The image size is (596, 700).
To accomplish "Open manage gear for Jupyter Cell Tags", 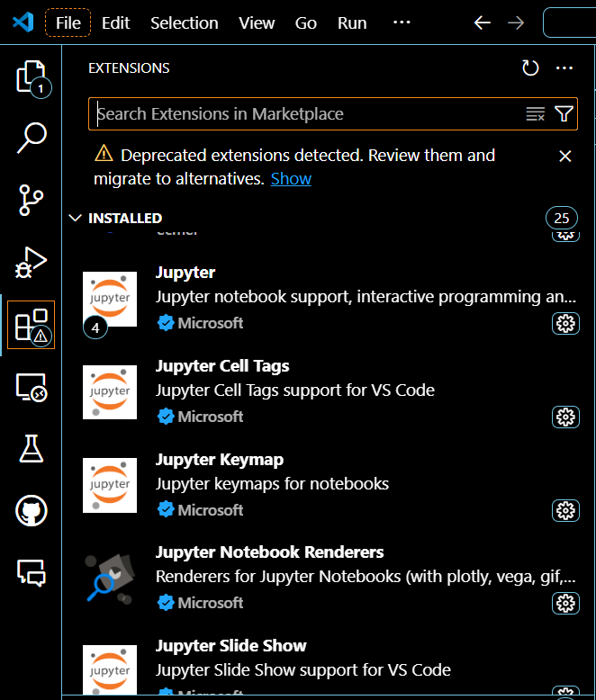I will point(565,417).
